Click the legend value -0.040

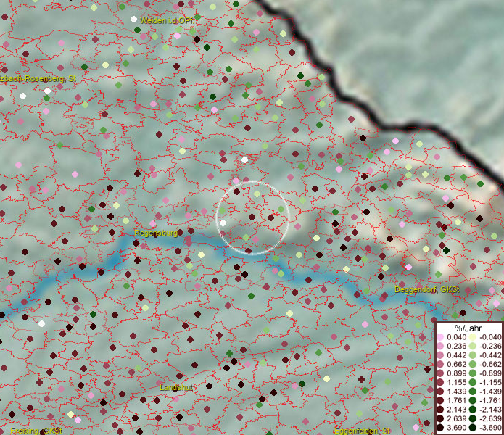pos(490,337)
